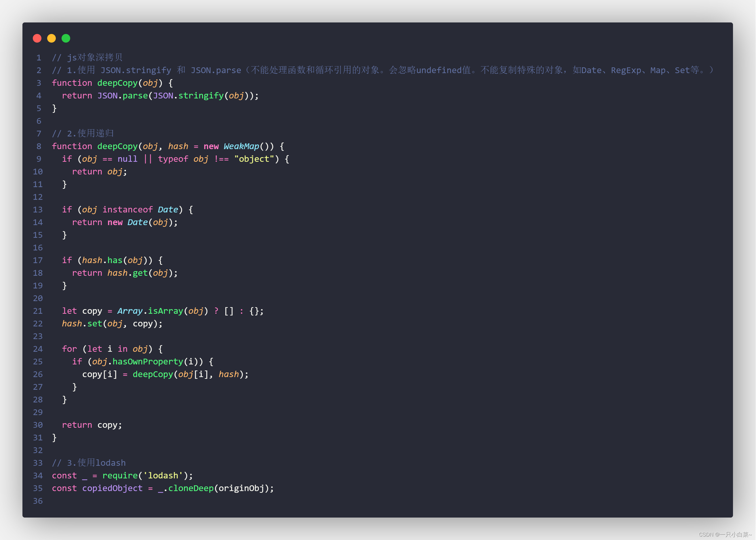Click "hash.set(obj, copy);" on line 22
The width and height of the screenshot is (756, 540).
pyautogui.click(x=112, y=324)
